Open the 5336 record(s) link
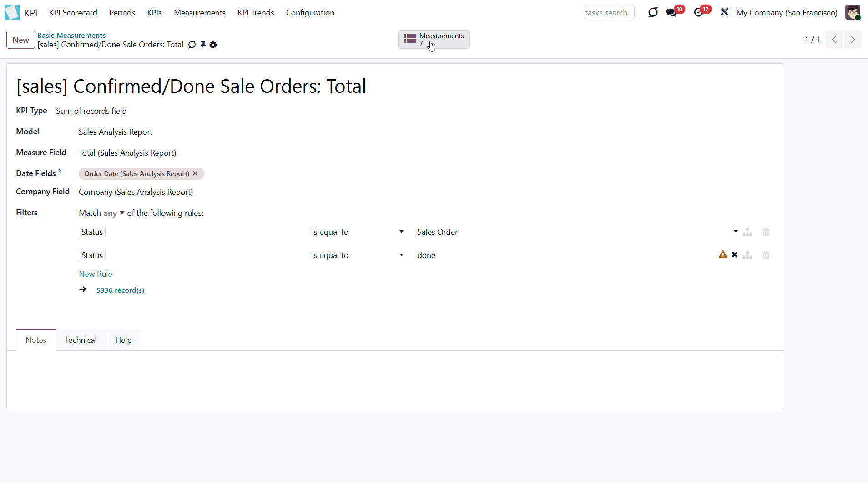868x483 pixels. [120, 290]
